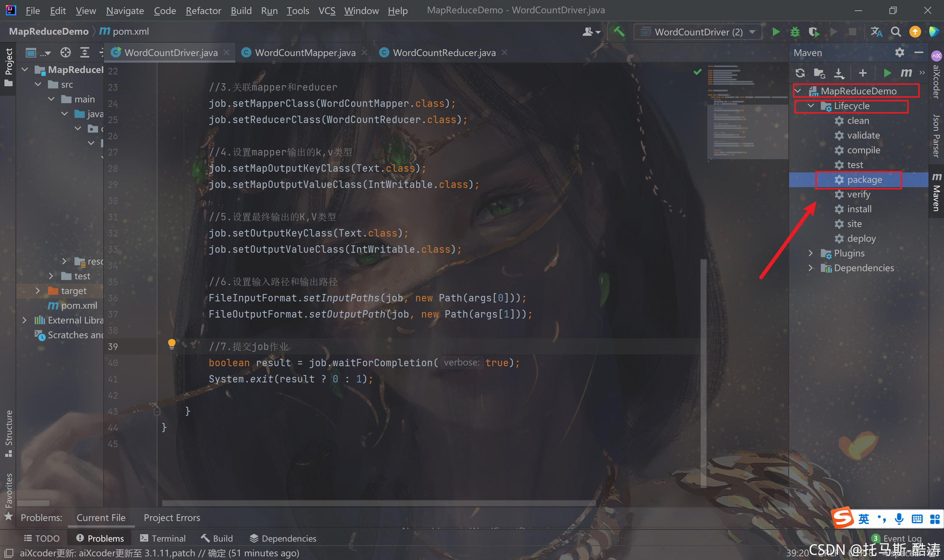Click Download Sources icon in Maven panel
This screenshot has width=944, height=560.
(x=839, y=73)
